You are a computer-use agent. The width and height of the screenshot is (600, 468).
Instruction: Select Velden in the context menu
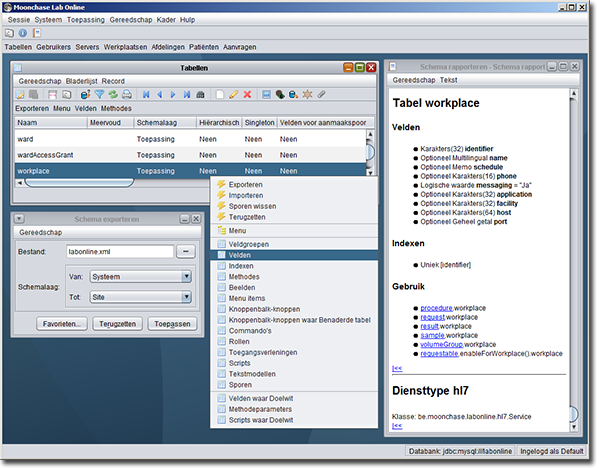(294, 255)
